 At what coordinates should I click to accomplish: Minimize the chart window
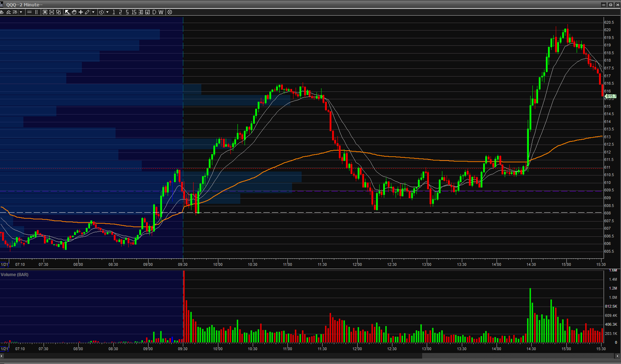[603, 4]
